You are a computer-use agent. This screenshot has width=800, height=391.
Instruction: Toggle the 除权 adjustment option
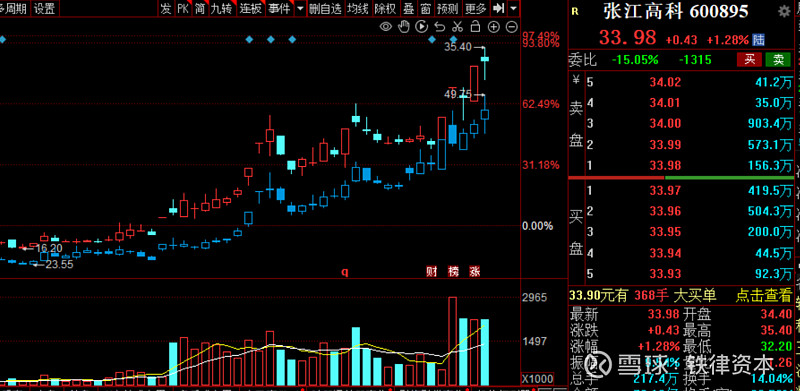pyautogui.click(x=385, y=8)
